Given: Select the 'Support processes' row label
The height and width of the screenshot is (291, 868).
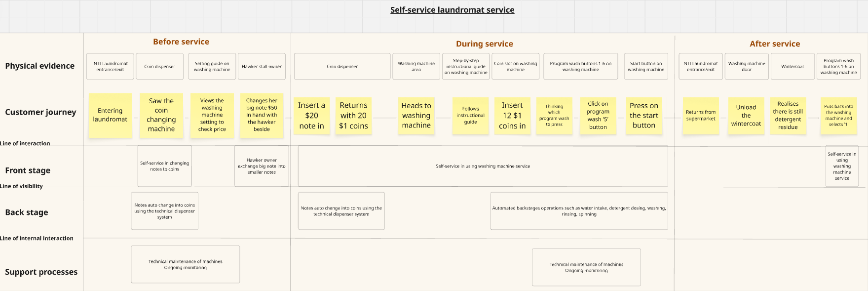Looking at the screenshot, I should (41, 272).
